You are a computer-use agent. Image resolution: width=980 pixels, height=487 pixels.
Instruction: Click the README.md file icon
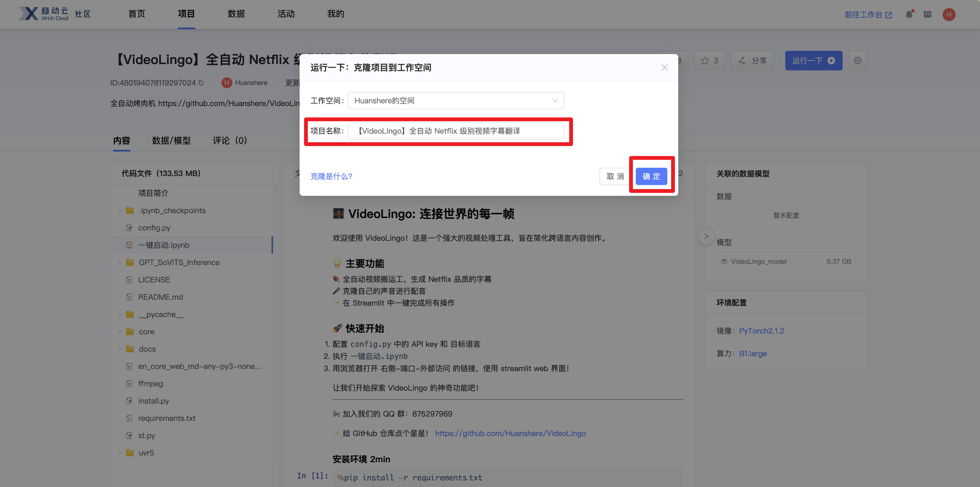point(129,297)
